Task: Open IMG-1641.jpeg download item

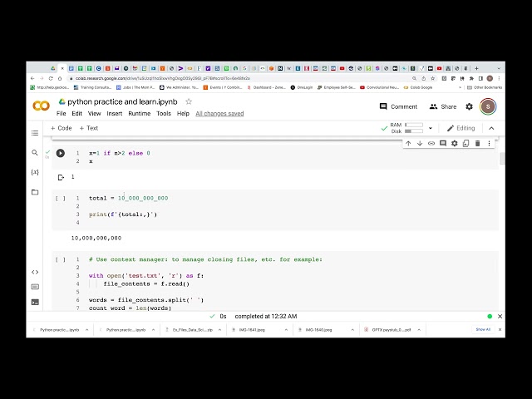Action: coord(252,330)
